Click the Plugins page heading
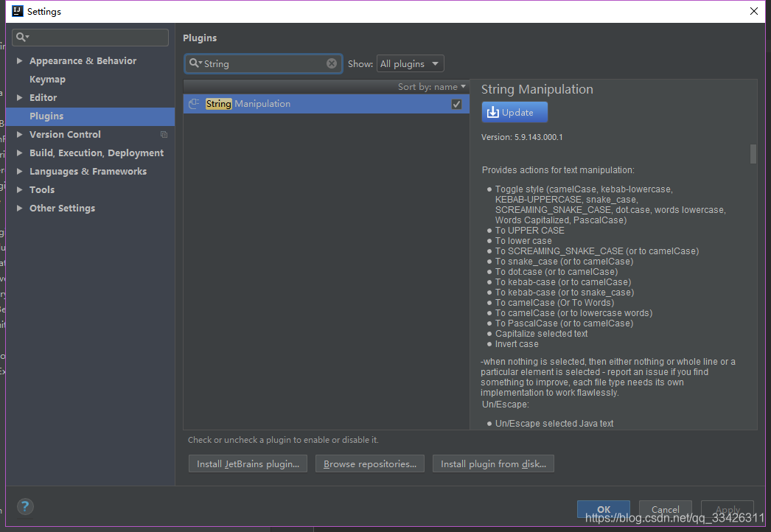This screenshot has height=532, width=771. click(x=200, y=38)
